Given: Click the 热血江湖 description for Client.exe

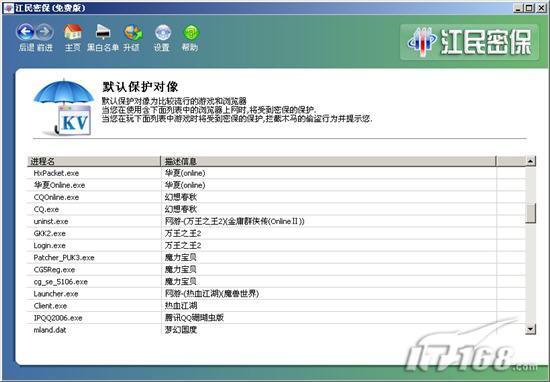Looking at the screenshot, I should pos(181,306).
